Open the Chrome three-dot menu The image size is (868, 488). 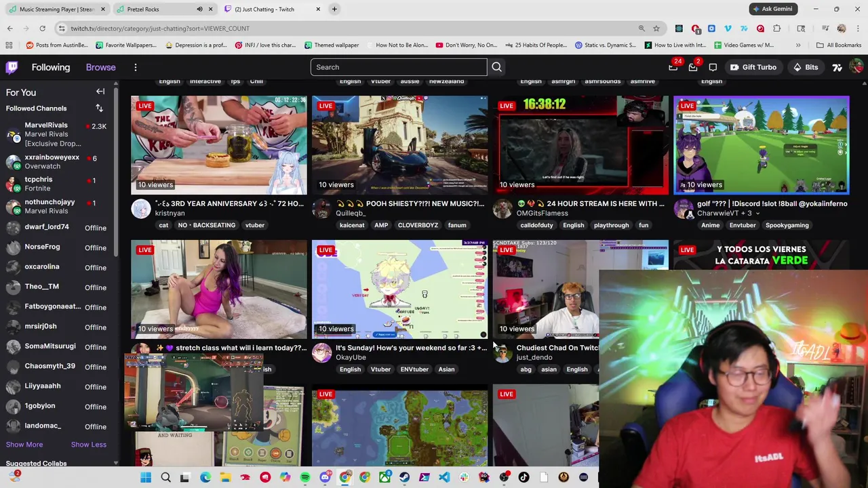[x=857, y=28]
